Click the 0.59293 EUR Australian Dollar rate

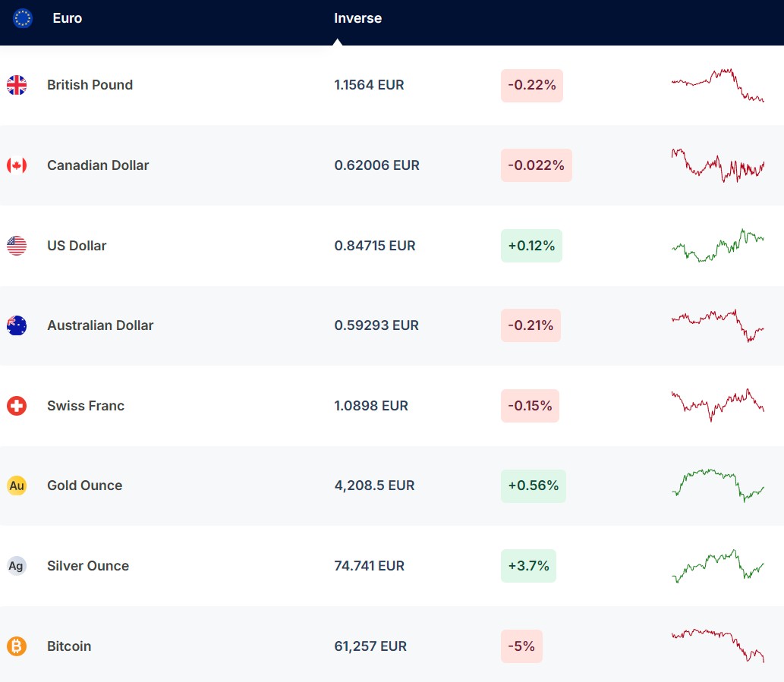click(376, 325)
